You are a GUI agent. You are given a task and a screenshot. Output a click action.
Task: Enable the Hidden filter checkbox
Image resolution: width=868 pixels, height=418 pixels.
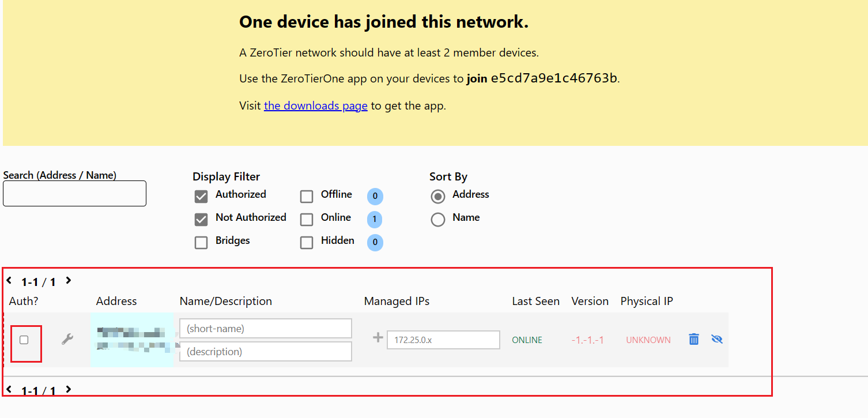[307, 243]
